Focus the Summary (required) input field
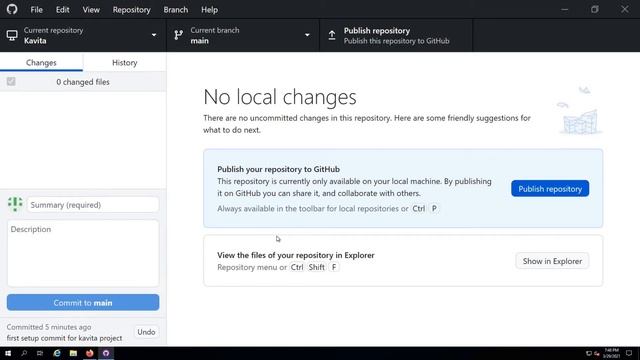The height and width of the screenshot is (360, 640). pos(93,205)
